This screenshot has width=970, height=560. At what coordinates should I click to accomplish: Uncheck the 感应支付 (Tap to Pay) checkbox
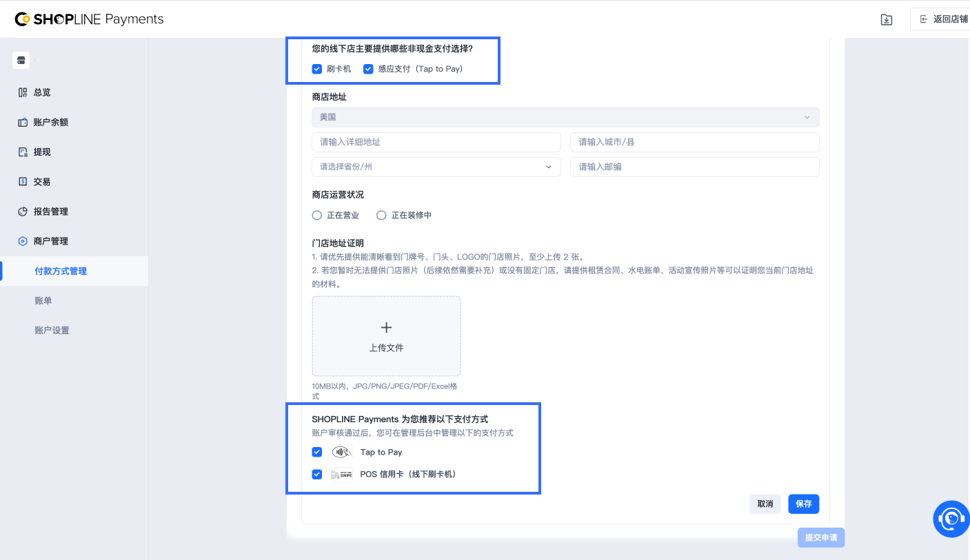coord(368,69)
